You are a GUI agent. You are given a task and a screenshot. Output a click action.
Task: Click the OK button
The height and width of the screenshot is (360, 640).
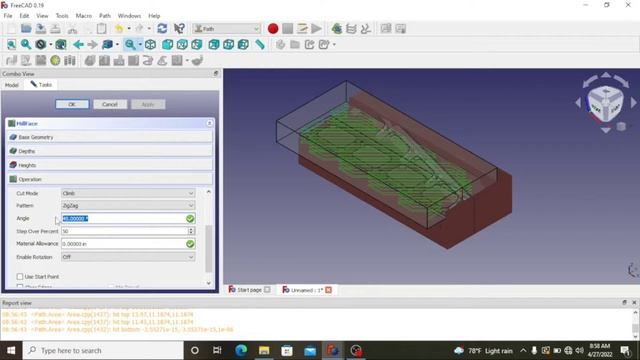click(72, 104)
